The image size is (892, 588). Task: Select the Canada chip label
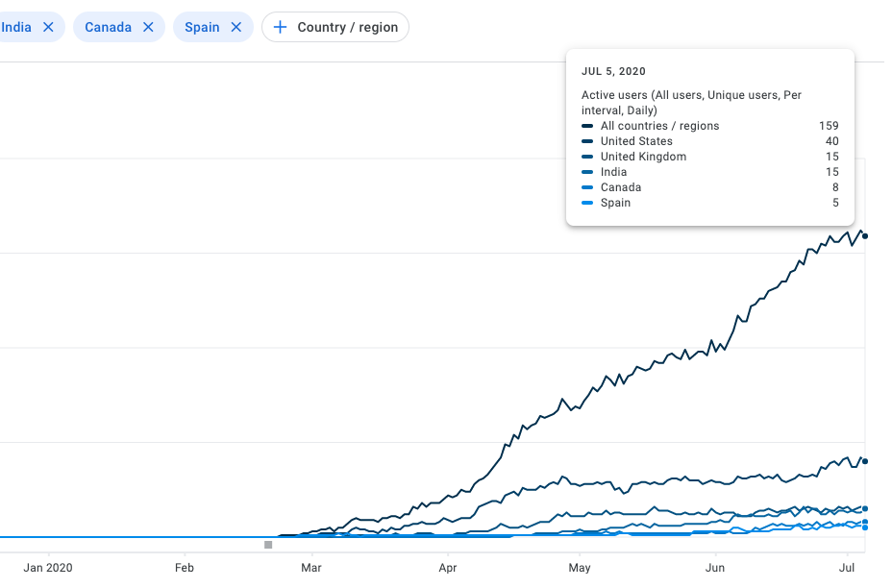(108, 27)
